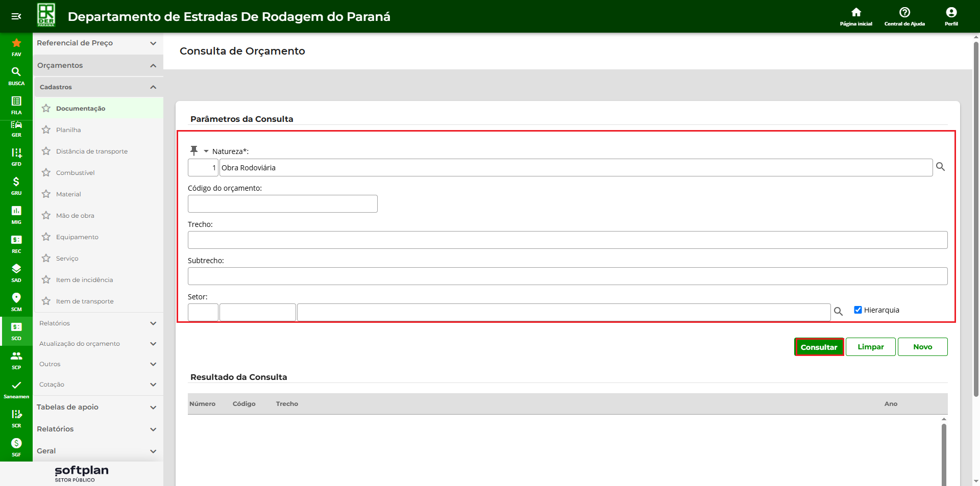Open Central de Ajuda help icon
The image size is (980, 486).
point(904,16)
